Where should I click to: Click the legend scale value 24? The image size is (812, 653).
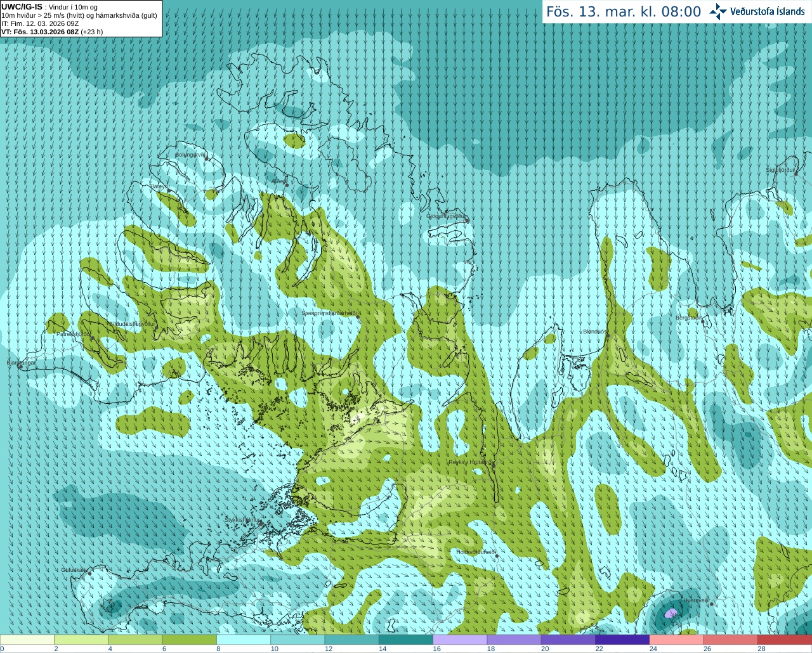point(653,649)
